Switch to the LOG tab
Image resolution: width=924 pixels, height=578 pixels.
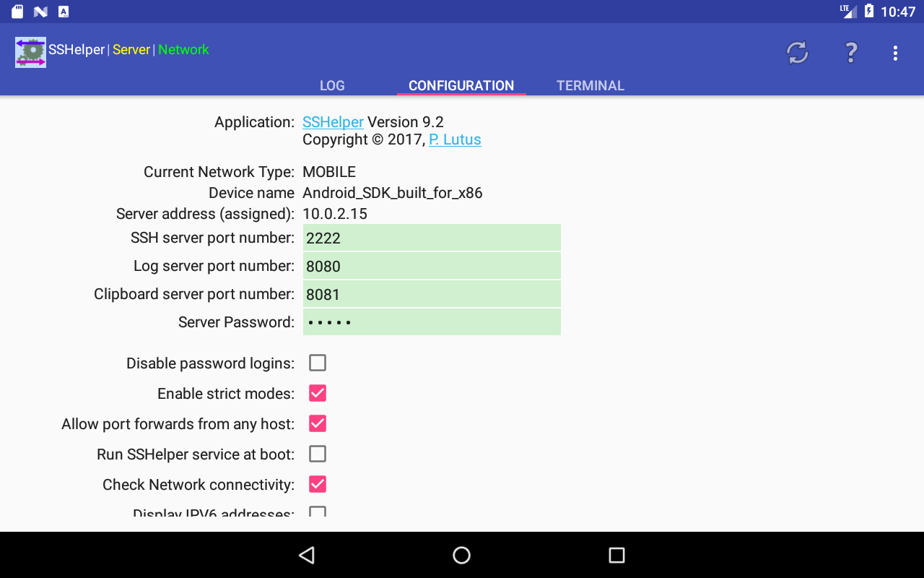[332, 85]
